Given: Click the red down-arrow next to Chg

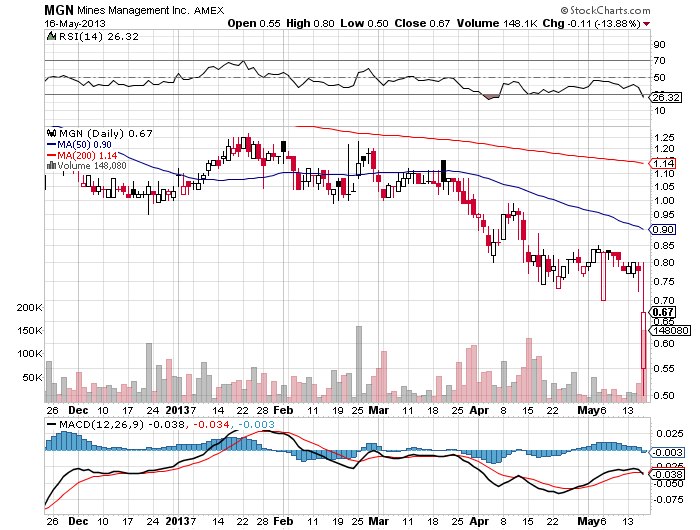Looking at the screenshot, I should [x=647, y=24].
